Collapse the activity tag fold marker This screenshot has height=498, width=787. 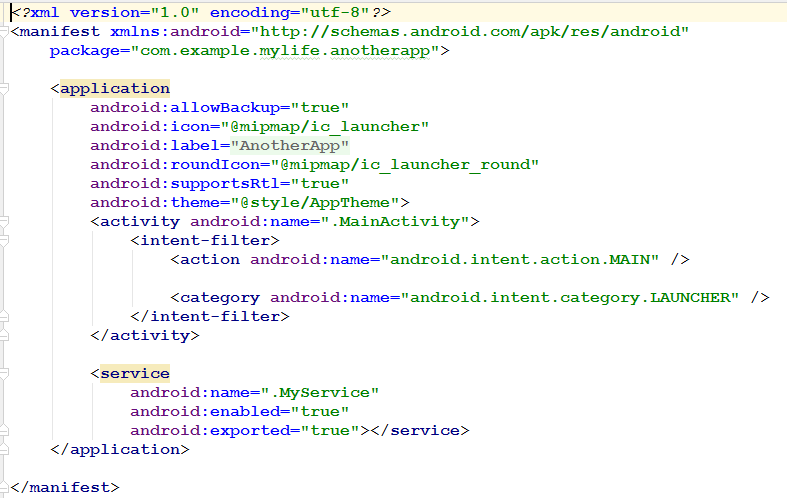(x=4, y=222)
